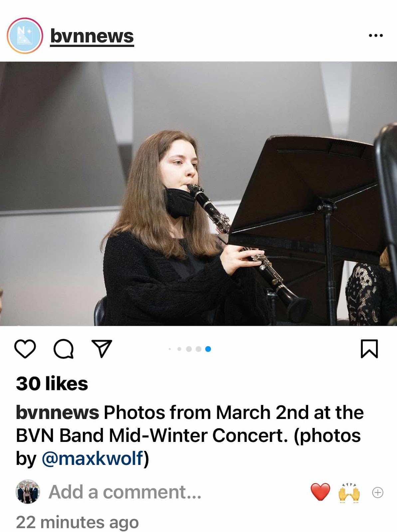
Task: Insert the red heart emoji reaction
Action: [x=320, y=492]
